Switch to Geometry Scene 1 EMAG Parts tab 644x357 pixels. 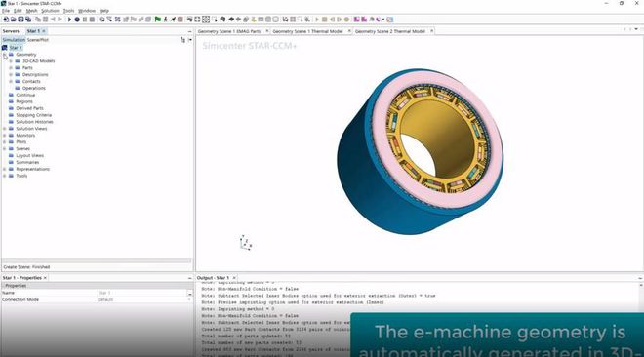point(229,31)
